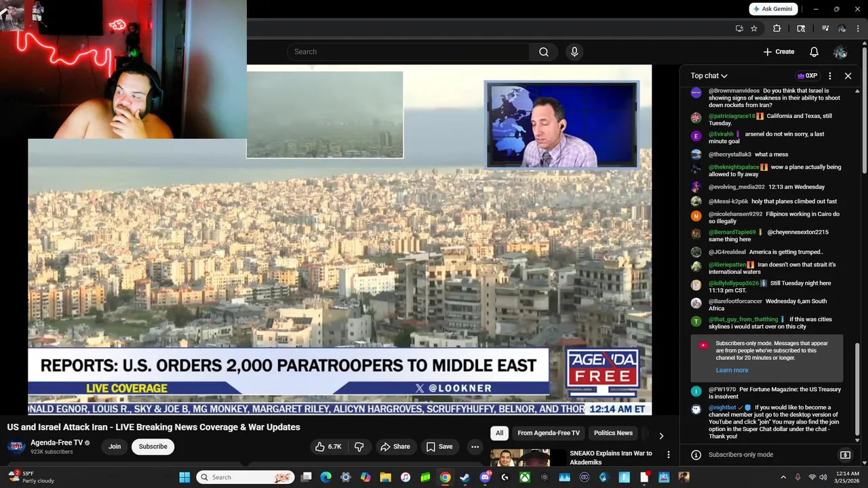
Task: Close the live chat panel
Action: pos(848,76)
